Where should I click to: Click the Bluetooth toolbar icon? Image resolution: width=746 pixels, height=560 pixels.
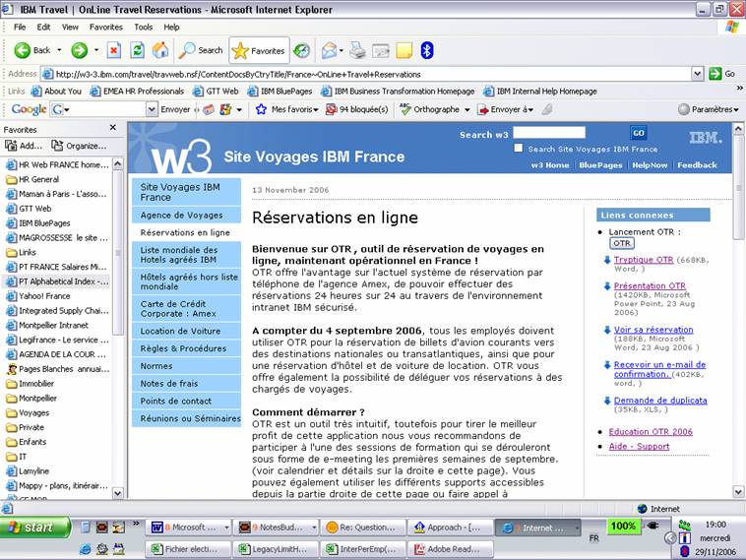427,50
